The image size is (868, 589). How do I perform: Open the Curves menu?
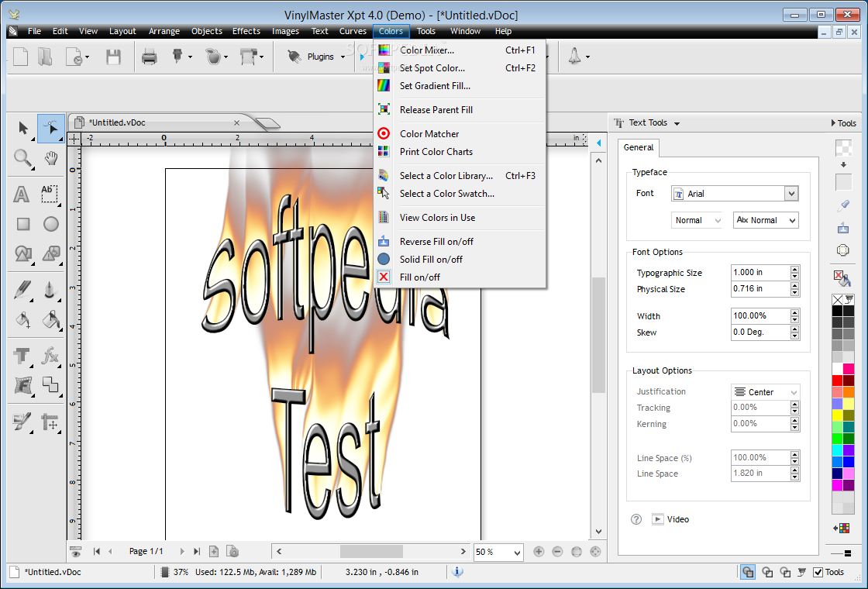tap(353, 31)
